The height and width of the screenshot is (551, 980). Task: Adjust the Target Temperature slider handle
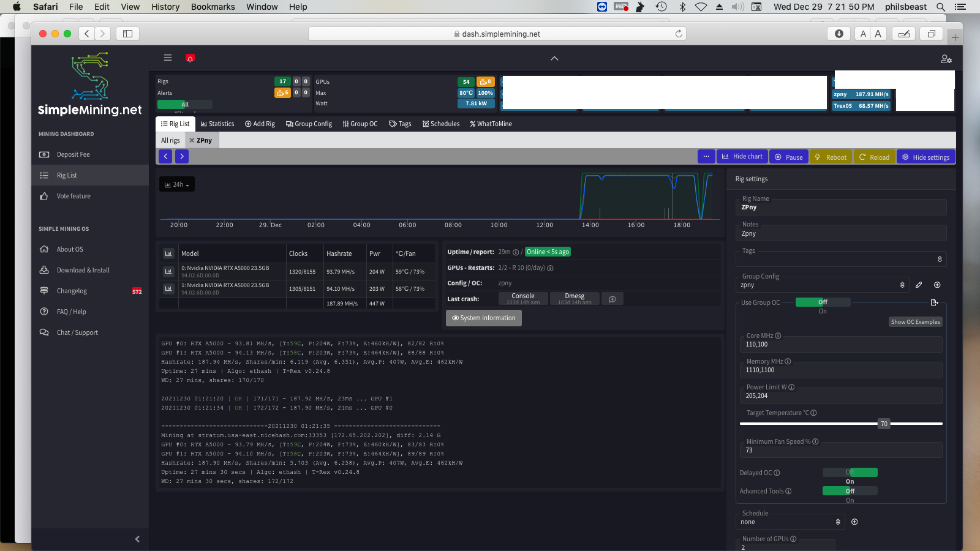tap(884, 424)
